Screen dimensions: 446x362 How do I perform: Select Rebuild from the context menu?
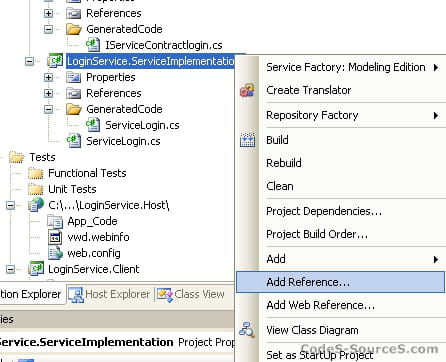(352, 163)
